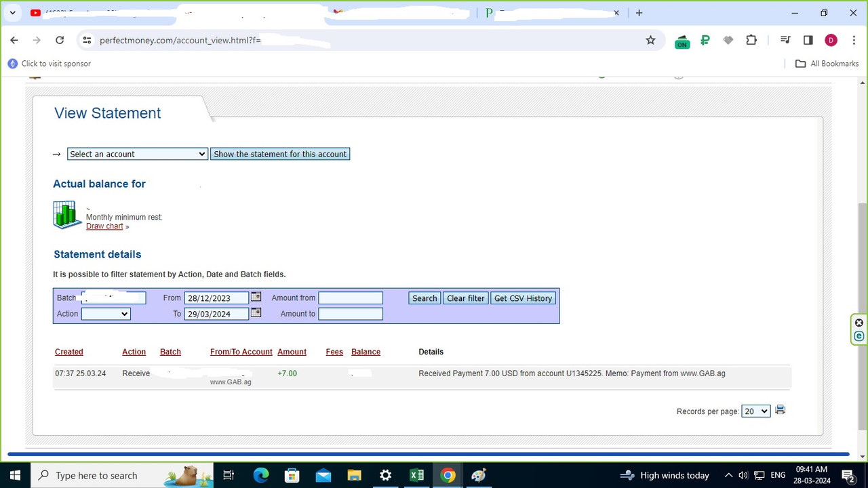Click the green ON extension icon
868x488 pixels.
pyautogui.click(x=682, y=41)
